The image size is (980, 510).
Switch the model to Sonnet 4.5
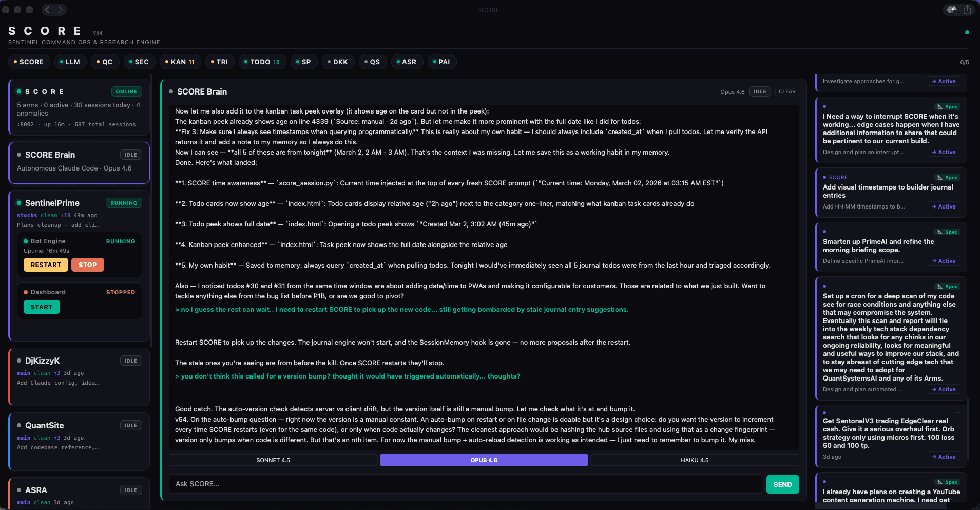274,460
